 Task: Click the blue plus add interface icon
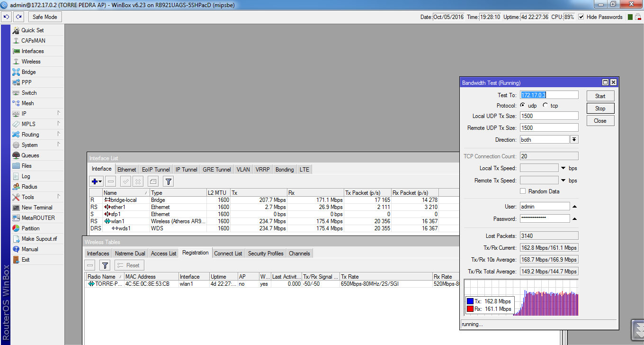point(95,181)
